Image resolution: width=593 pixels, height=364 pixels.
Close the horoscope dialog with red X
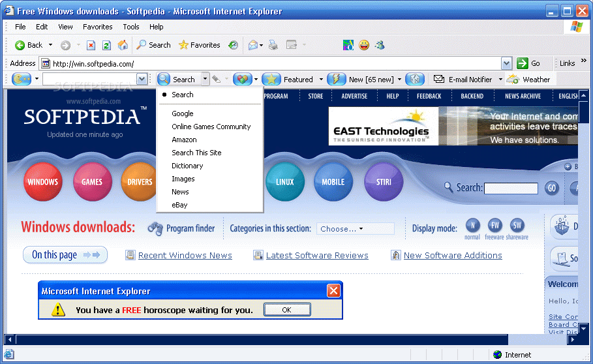coord(333,291)
